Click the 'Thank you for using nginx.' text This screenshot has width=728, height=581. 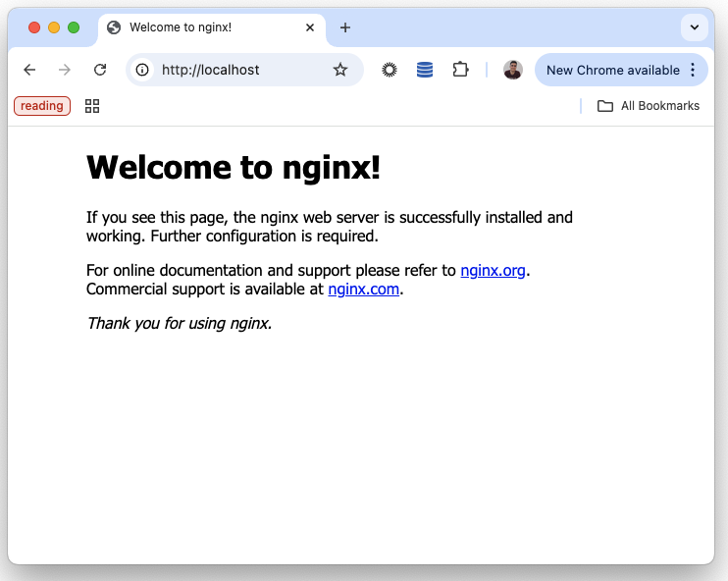pyautogui.click(x=180, y=323)
